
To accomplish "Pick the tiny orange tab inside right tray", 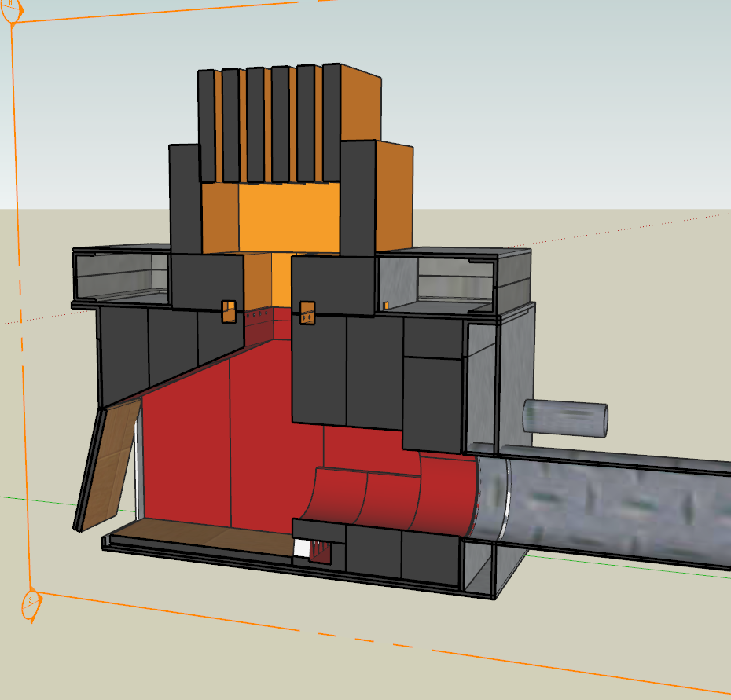I will point(385,305).
